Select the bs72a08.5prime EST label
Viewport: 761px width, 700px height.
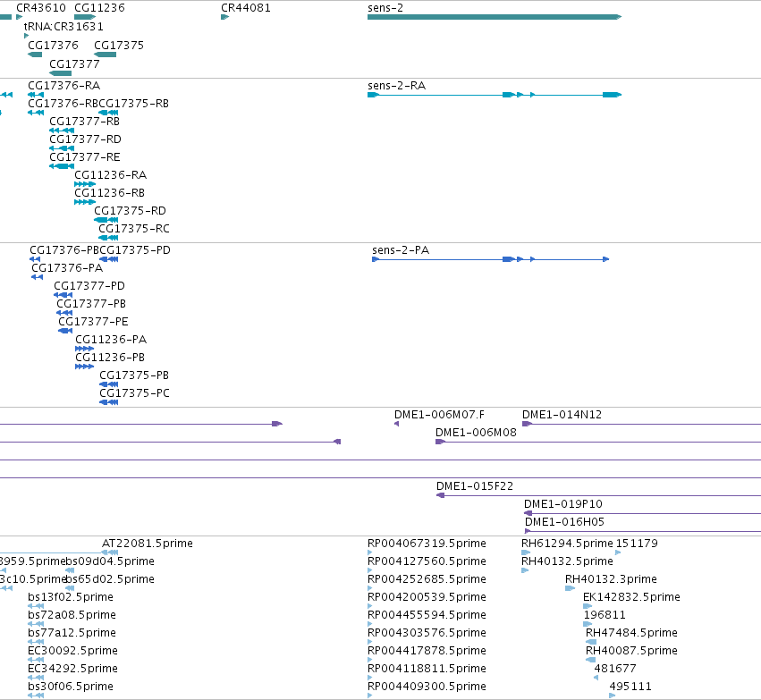tap(72, 615)
